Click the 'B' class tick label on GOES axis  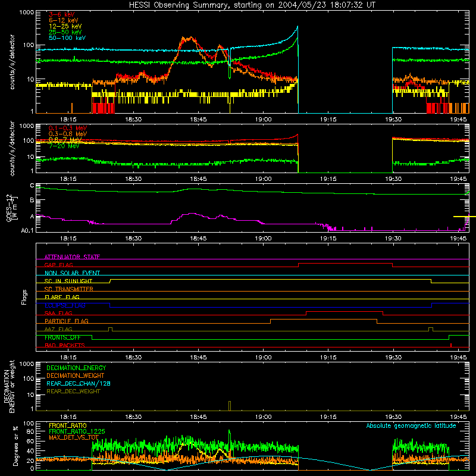coord(32,200)
